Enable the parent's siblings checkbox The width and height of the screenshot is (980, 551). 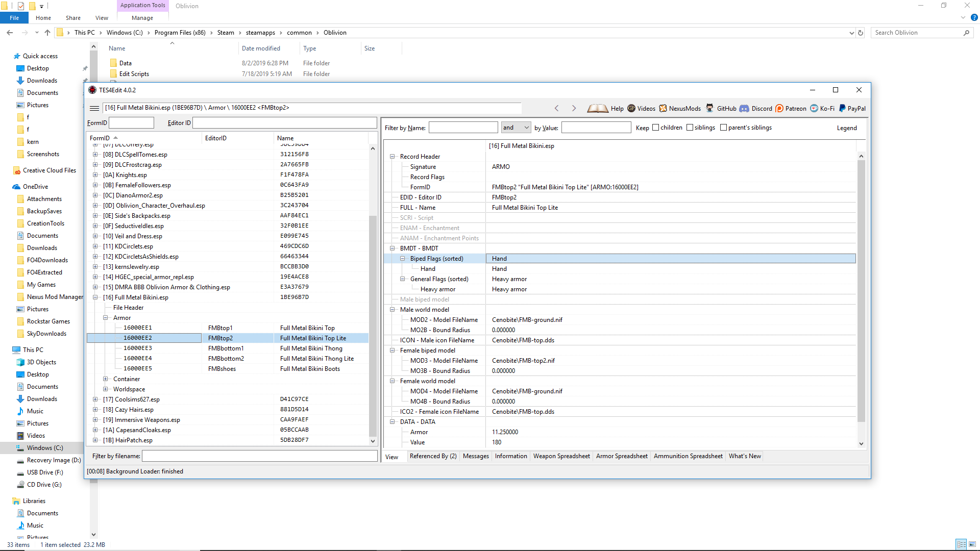coord(724,128)
